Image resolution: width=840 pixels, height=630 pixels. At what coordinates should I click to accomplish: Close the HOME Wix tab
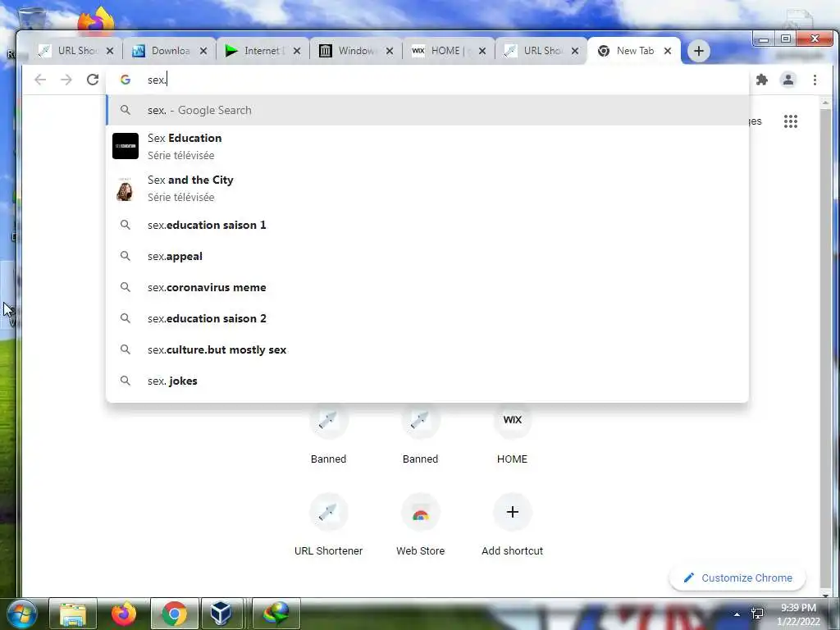482,51
